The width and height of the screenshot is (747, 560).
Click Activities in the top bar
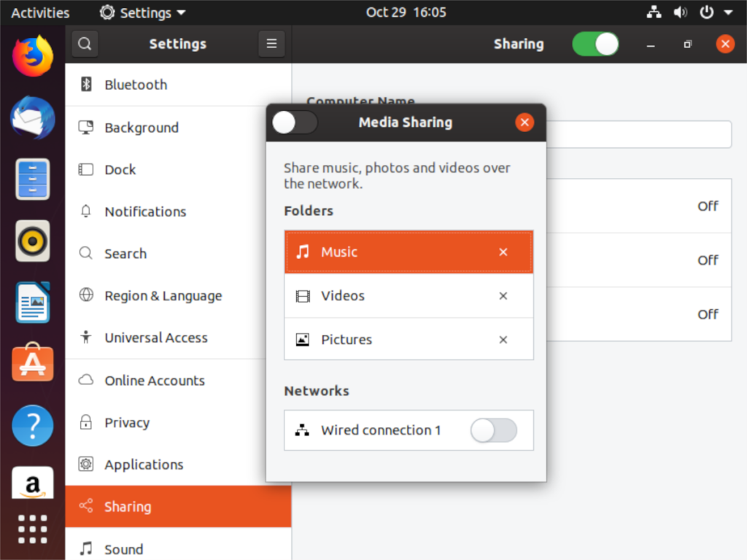pyautogui.click(x=40, y=12)
